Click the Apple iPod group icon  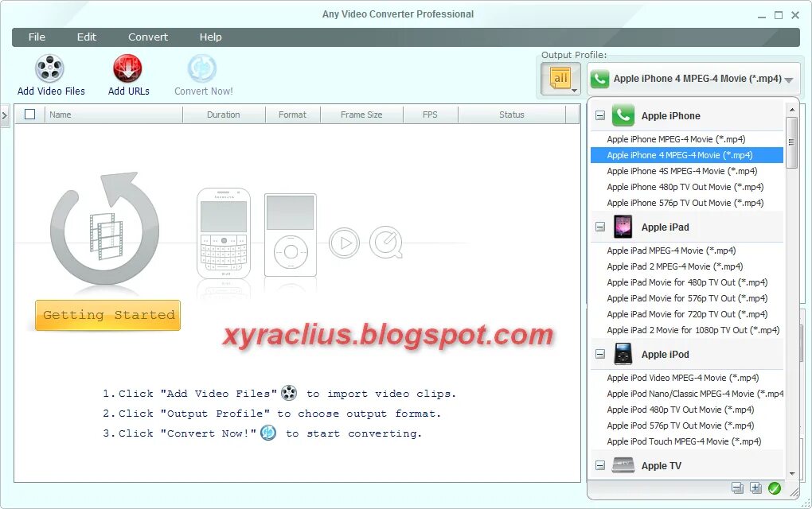click(623, 354)
